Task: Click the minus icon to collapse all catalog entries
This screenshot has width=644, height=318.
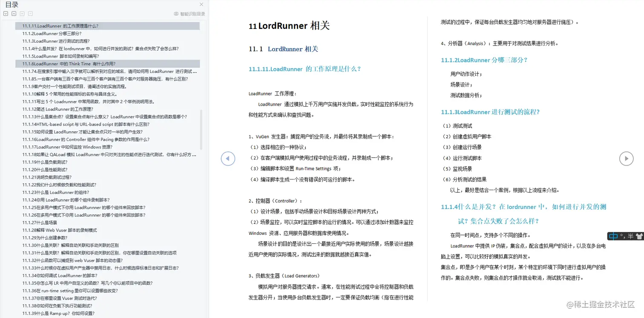Action: tap(30, 13)
